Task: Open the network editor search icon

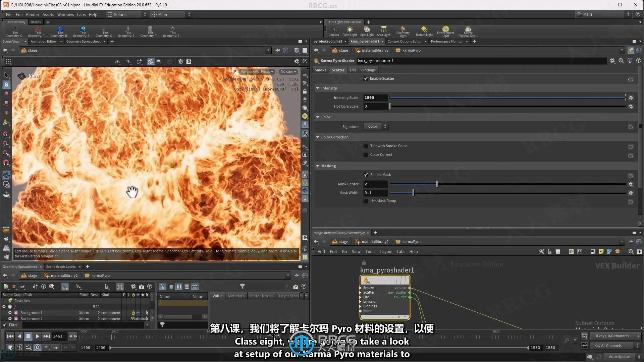Action: 631,252
